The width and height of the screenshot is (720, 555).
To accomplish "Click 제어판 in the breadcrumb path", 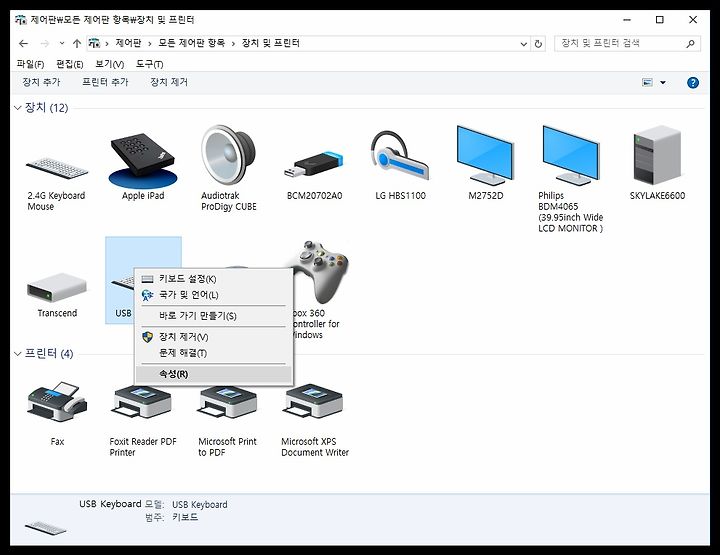I will point(128,43).
